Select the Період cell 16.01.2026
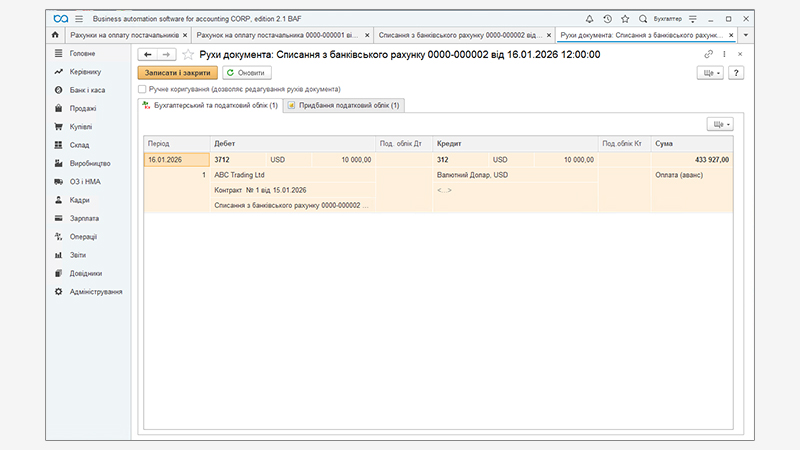The height and width of the screenshot is (450, 800). [x=176, y=159]
